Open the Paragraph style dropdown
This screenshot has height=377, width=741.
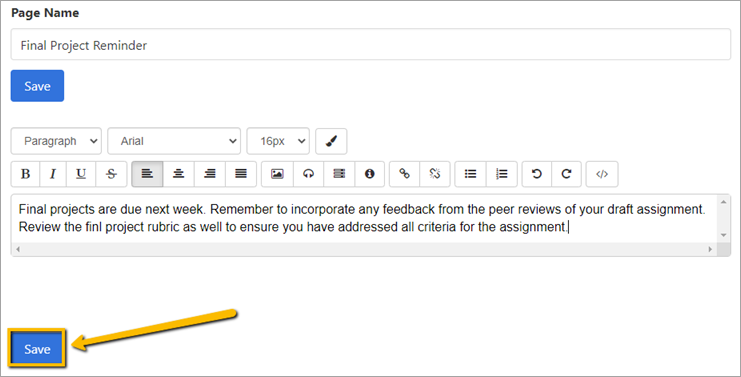[56, 141]
